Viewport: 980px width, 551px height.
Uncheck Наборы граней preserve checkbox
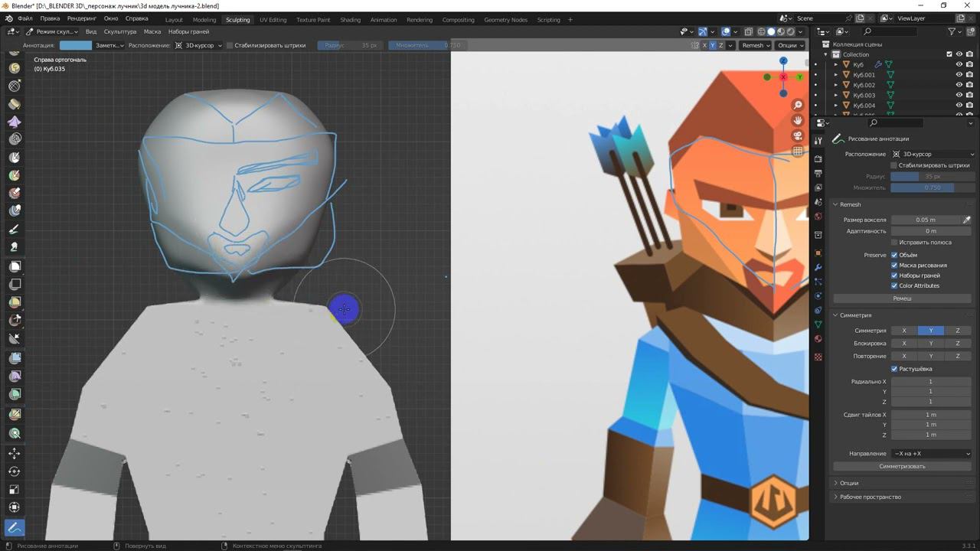click(x=894, y=275)
